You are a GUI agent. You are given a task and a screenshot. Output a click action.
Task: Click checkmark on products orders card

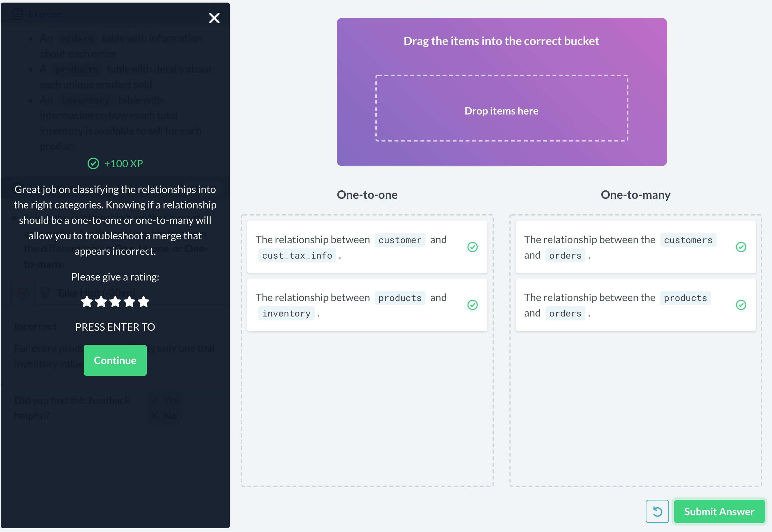741,305
